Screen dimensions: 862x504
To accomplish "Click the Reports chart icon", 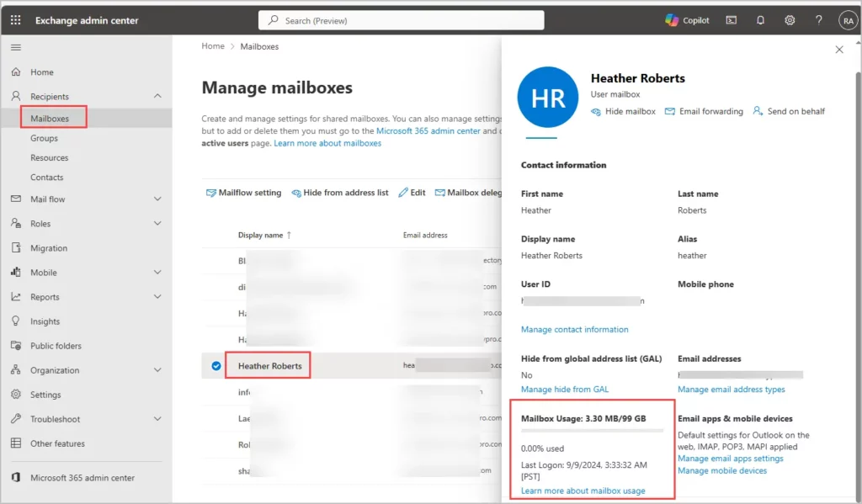I will [x=16, y=297].
